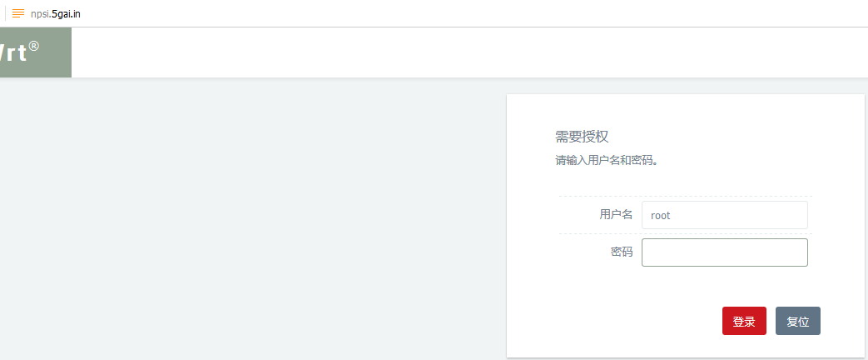Click the bold 5gai.in domain portion
868x360 pixels.
66,14
